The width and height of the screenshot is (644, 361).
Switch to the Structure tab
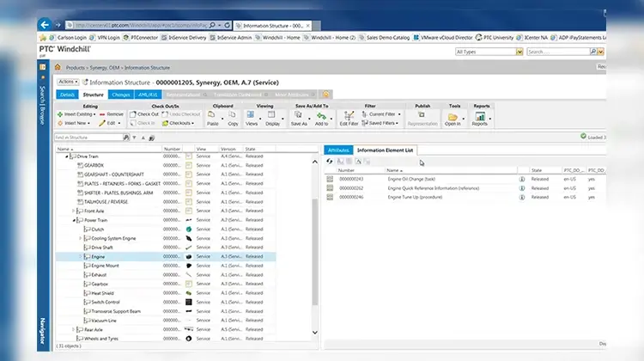point(94,95)
